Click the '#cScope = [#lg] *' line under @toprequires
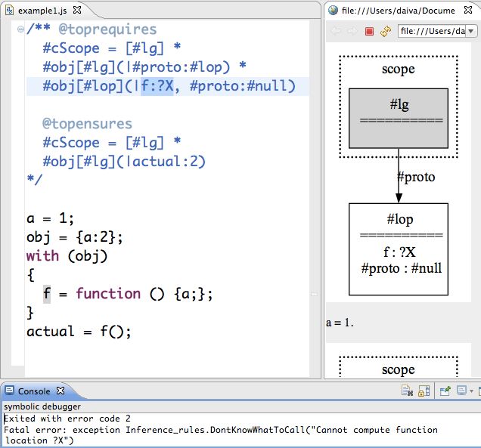 112,48
